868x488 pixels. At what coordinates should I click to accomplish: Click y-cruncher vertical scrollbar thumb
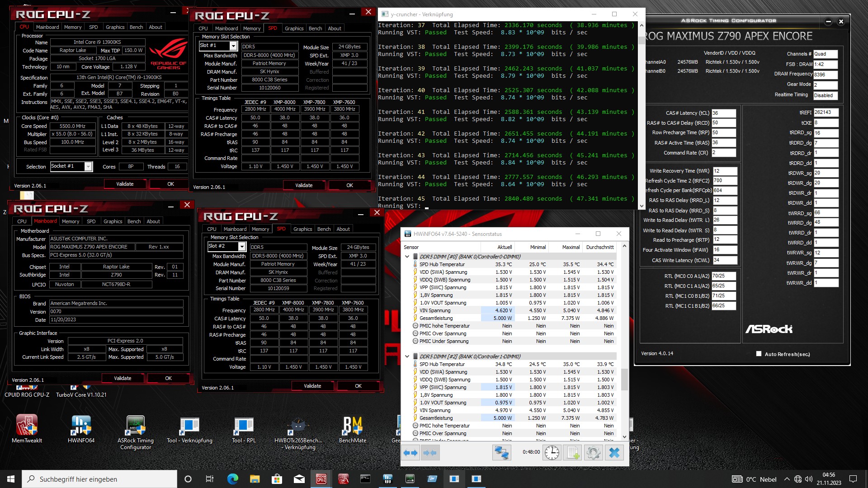click(x=641, y=41)
